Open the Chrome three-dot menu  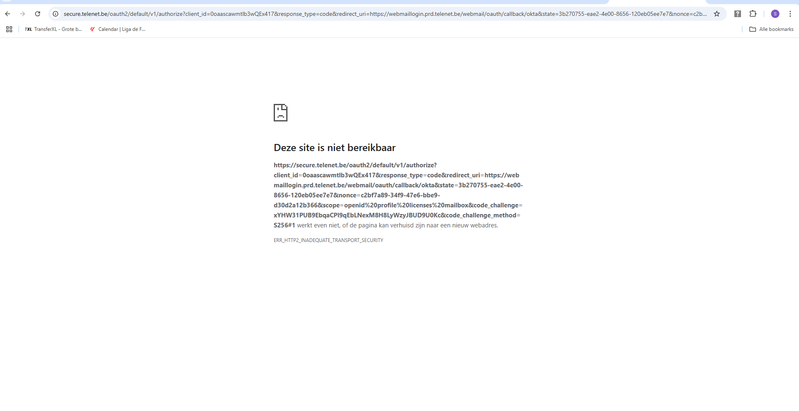coord(790,14)
